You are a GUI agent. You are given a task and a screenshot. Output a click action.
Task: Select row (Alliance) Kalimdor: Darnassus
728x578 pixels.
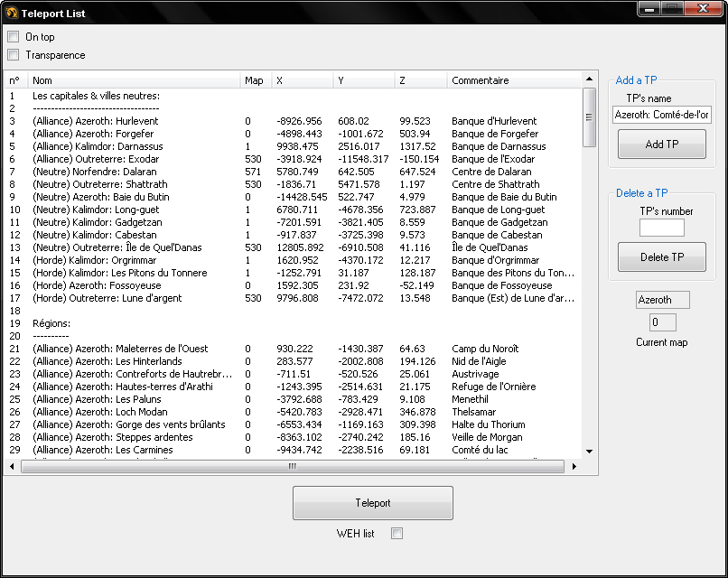[293, 146]
